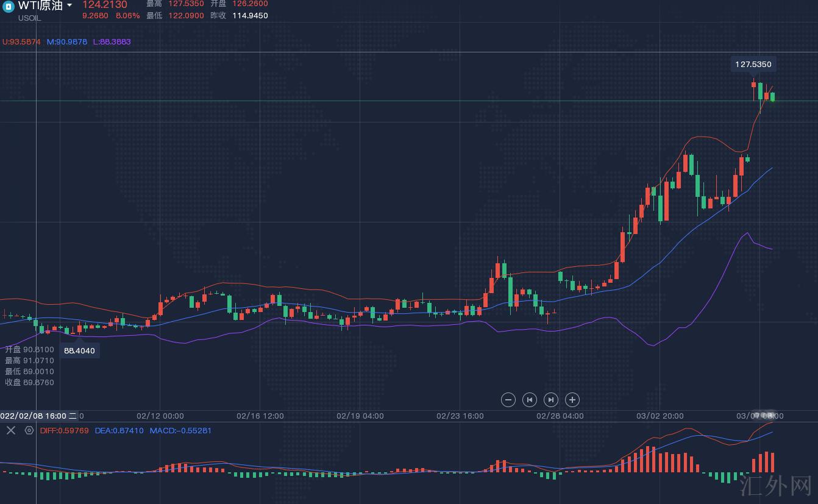Click the DIFF:0.59769 indicator label

point(64,430)
